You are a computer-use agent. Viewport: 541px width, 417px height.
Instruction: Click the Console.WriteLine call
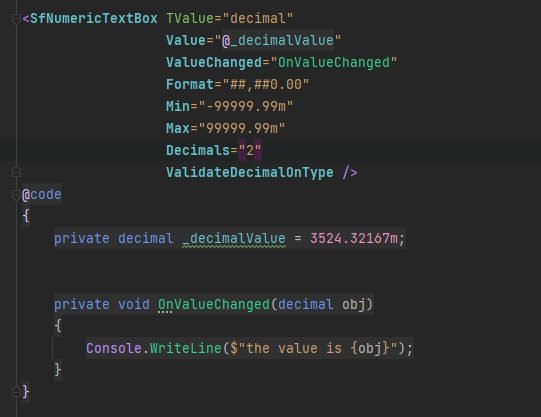(x=154, y=348)
